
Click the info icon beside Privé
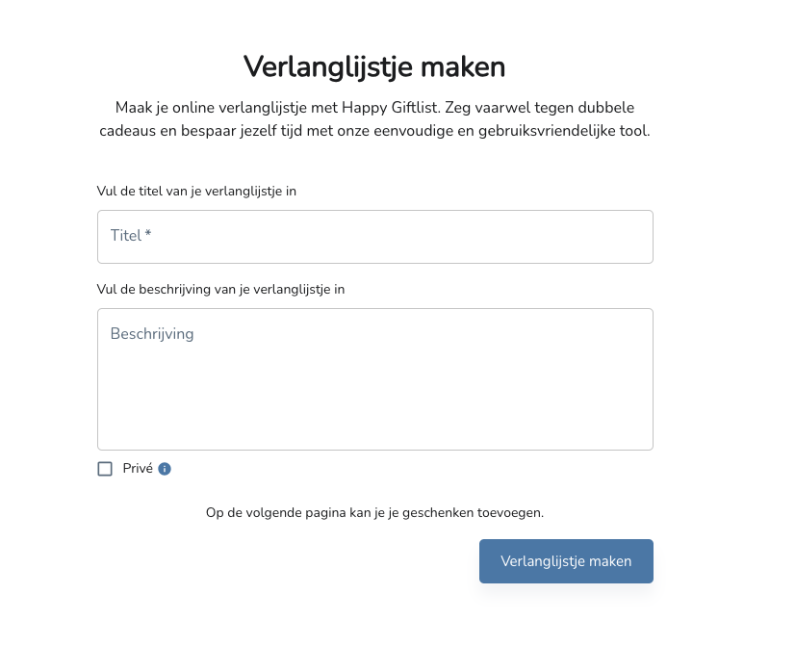pyautogui.click(x=165, y=469)
